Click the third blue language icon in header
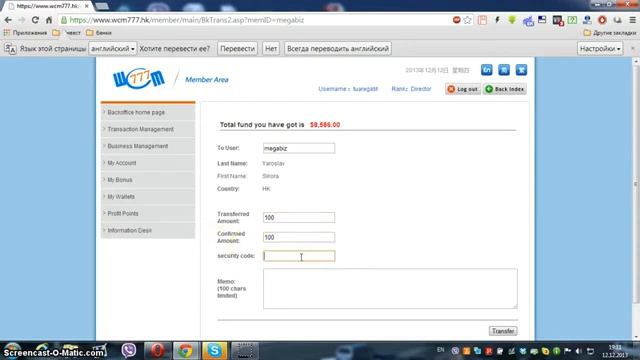Screen dimensions: 640x360 click(521, 70)
